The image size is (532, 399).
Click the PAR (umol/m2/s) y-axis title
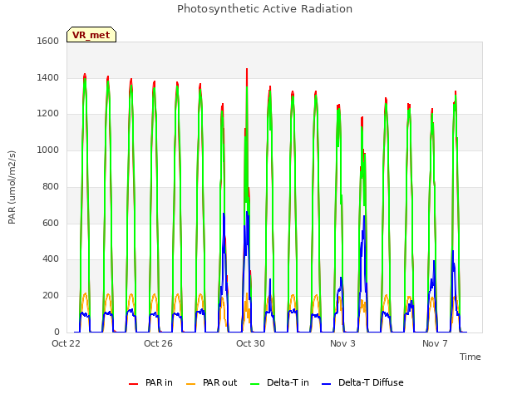[x=12, y=187]
